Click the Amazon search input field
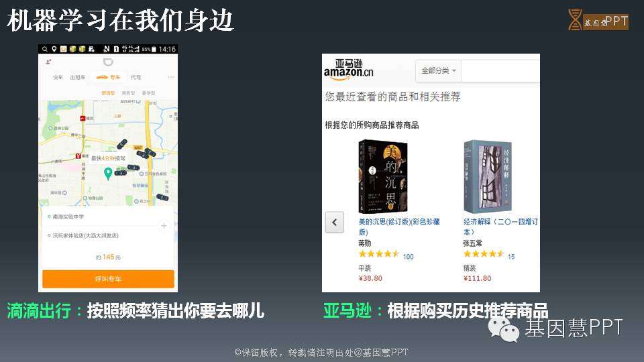Viewport: 644px width, 362px height. pos(500,70)
